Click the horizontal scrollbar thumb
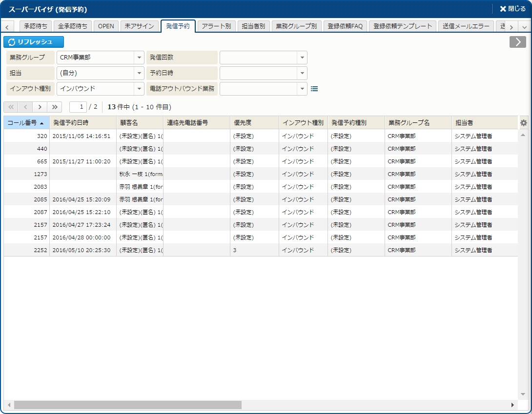532x414 pixels. (127, 405)
